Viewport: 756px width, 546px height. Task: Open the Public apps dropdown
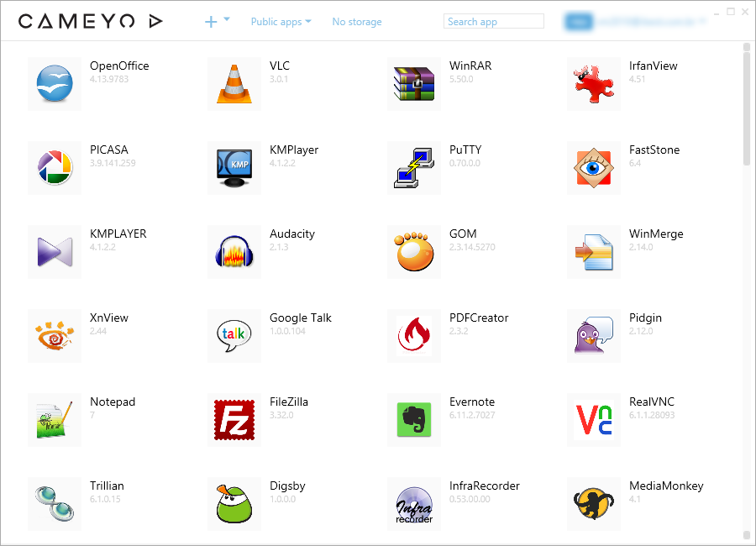(281, 22)
